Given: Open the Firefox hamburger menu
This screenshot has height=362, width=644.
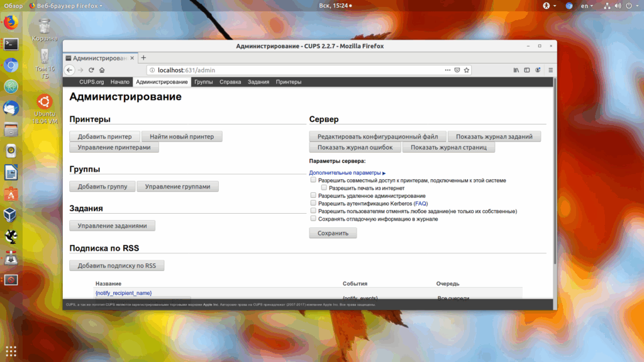Looking at the screenshot, I should tap(551, 70).
